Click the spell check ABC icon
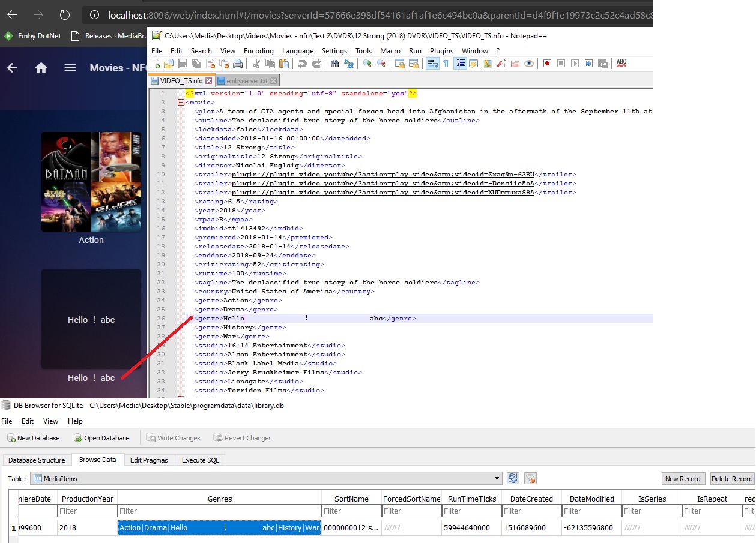756x543 pixels. pos(621,64)
